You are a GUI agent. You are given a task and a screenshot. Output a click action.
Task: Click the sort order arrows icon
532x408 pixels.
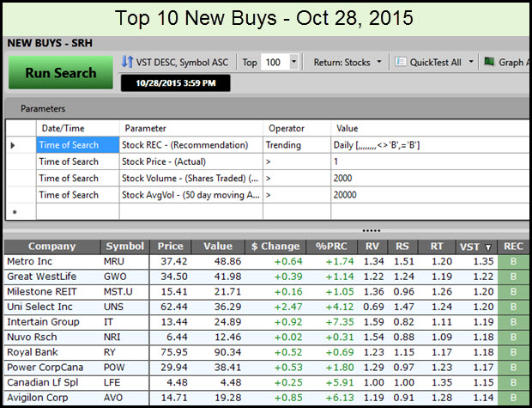tap(127, 62)
